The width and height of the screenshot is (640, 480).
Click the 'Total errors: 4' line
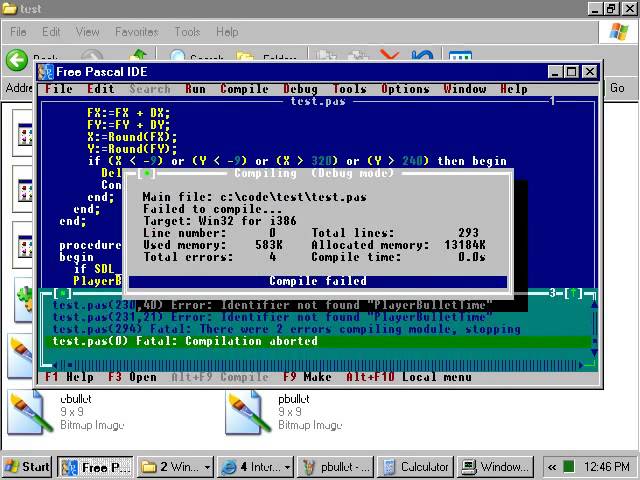pyautogui.click(x=210, y=257)
